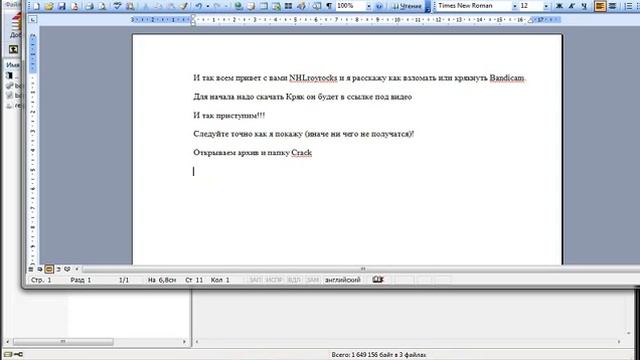Click key icon in background window status bar
640x360 pixels.
(x=18, y=355)
